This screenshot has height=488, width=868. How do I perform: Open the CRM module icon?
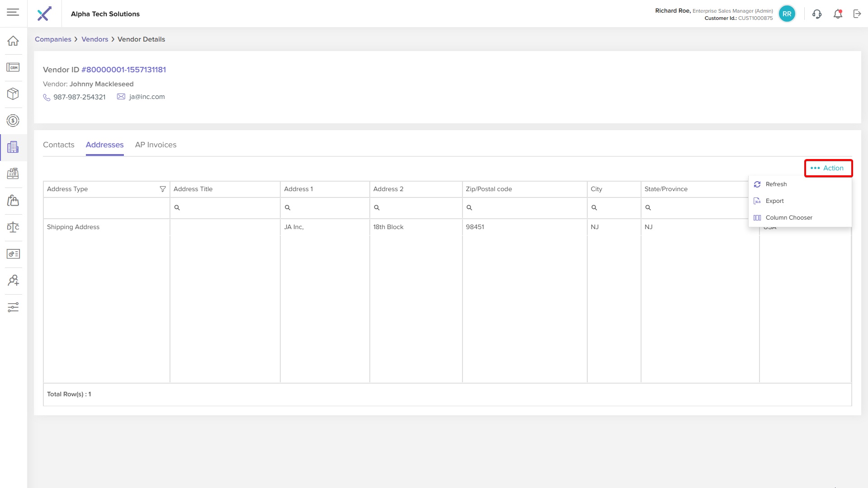[13, 67]
